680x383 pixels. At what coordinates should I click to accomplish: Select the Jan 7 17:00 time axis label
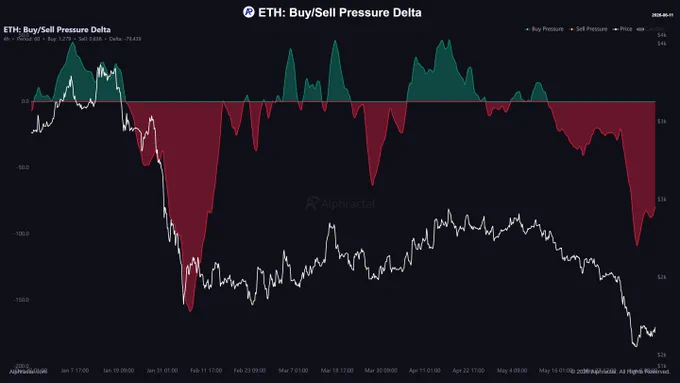point(75,371)
